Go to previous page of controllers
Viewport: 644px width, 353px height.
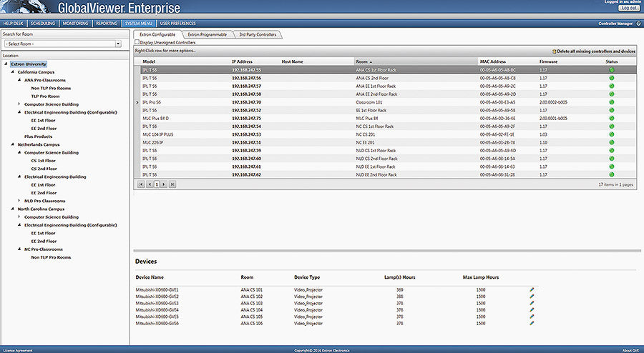(150, 184)
